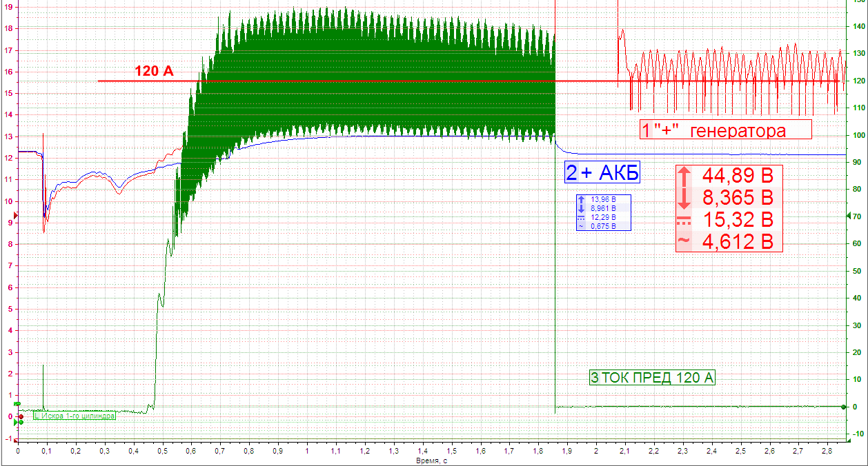This screenshot has height=466, width=868.
Task: Click the 'Время, с' time axis title
Action: tap(432, 459)
